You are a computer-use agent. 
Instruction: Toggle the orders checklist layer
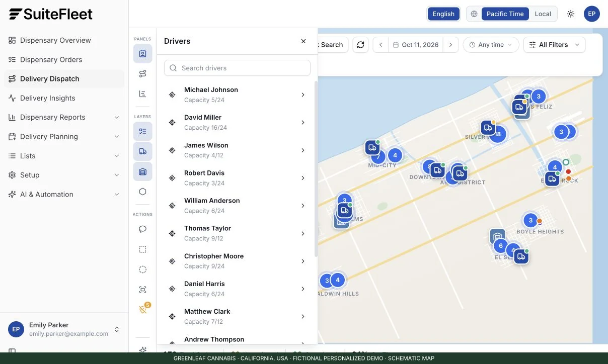(x=142, y=131)
